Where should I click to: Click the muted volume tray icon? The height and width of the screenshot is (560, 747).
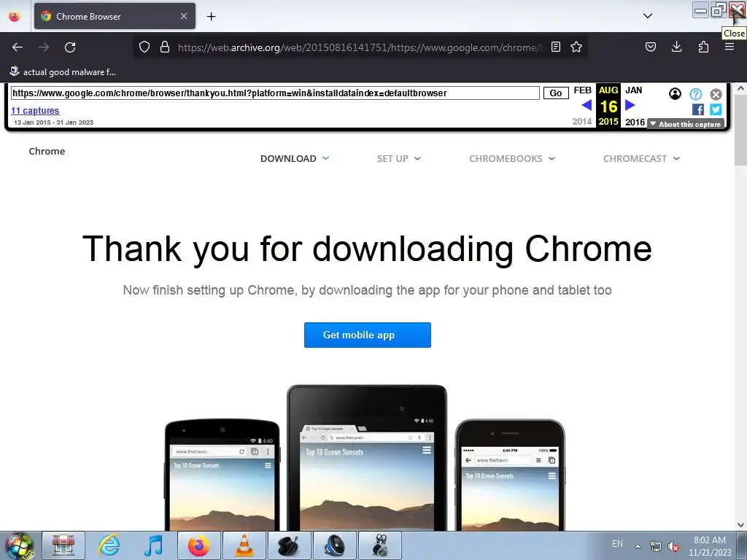tap(673, 546)
